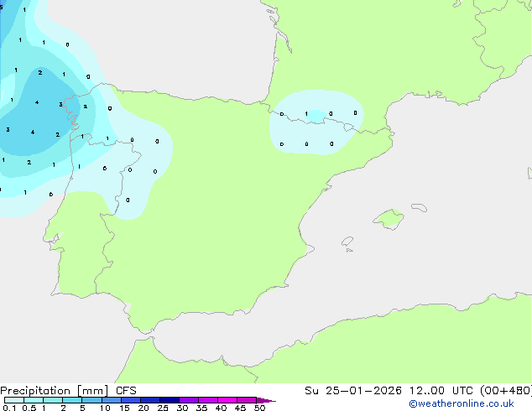This screenshot has height=411, width=532.
Task: Click the purple over-50 arrow on the legend
Action: click(x=266, y=400)
